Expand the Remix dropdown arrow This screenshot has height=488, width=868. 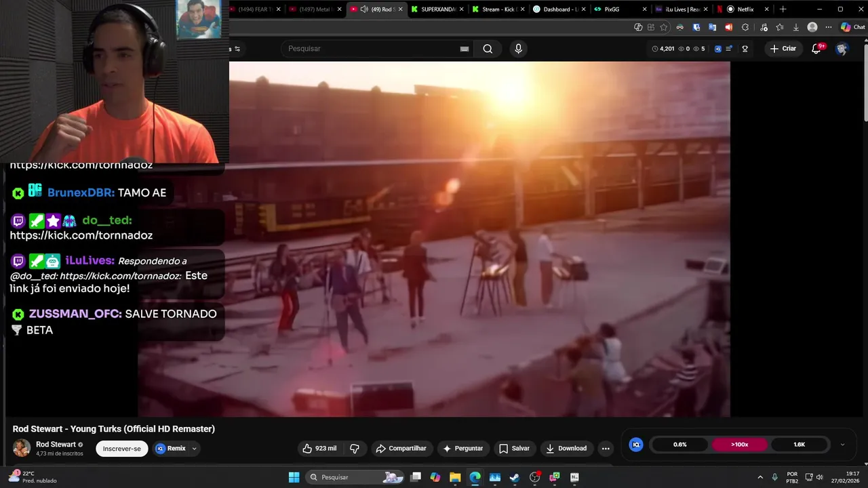195,448
